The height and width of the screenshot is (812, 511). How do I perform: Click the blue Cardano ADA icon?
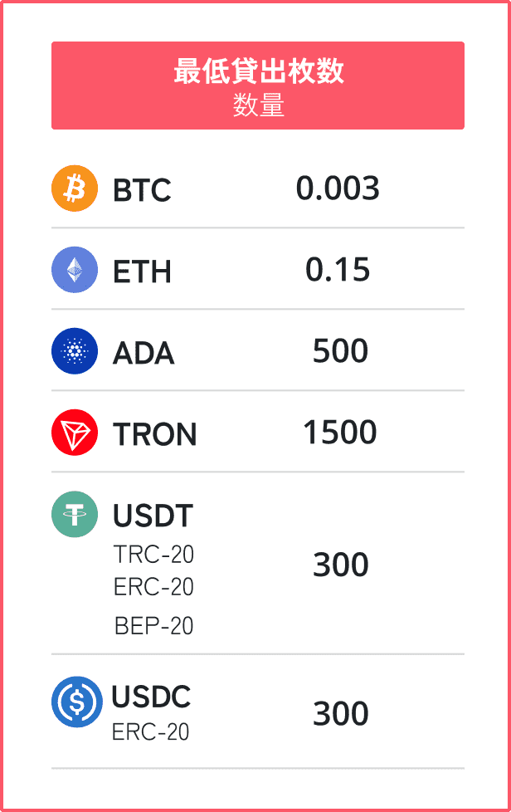coord(75,351)
